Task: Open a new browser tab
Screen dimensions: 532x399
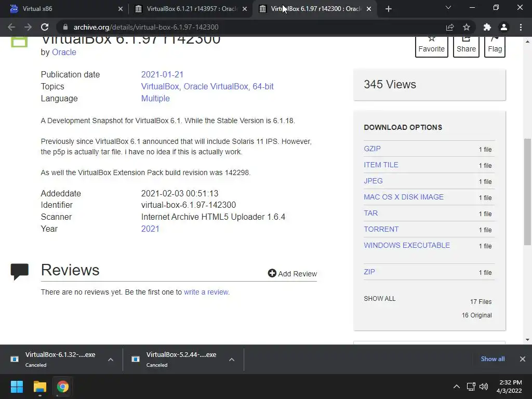Action: (389, 9)
